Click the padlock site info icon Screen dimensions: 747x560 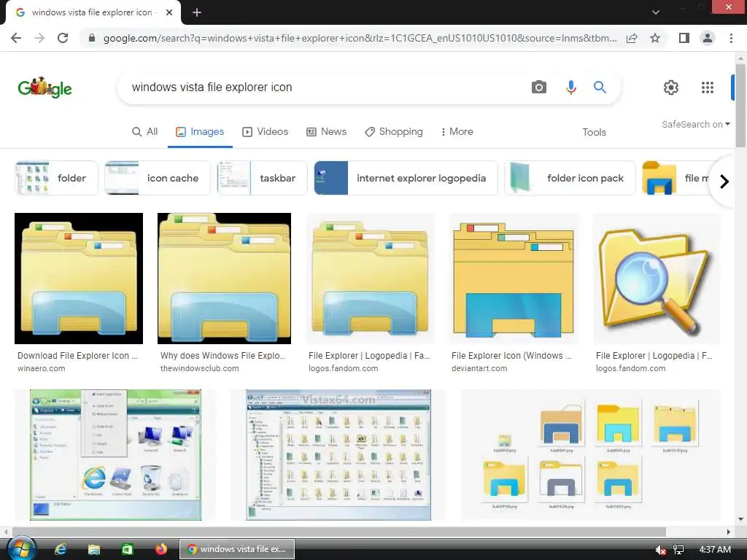pos(92,38)
